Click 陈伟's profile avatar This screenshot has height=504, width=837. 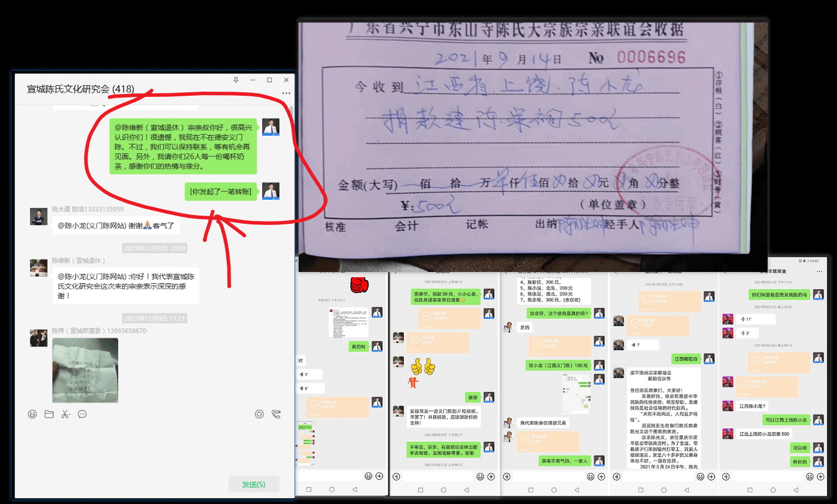(x=39, y=338)
